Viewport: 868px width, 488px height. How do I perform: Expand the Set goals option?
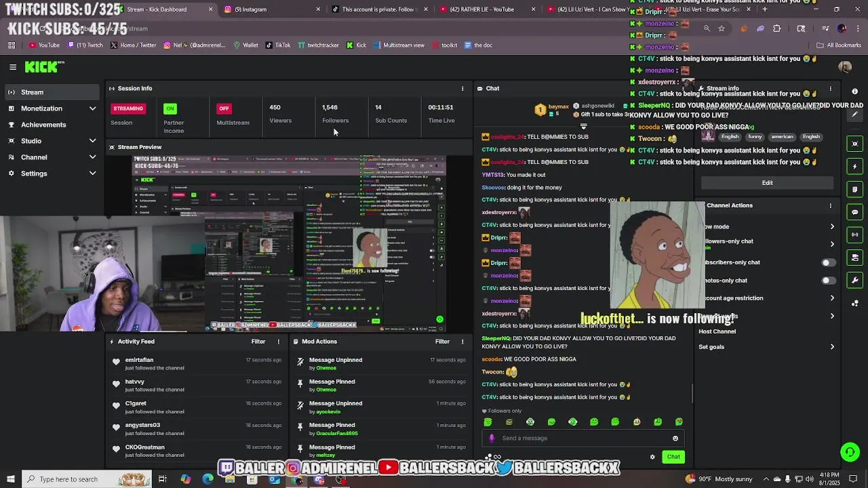(x=832, y=347)
